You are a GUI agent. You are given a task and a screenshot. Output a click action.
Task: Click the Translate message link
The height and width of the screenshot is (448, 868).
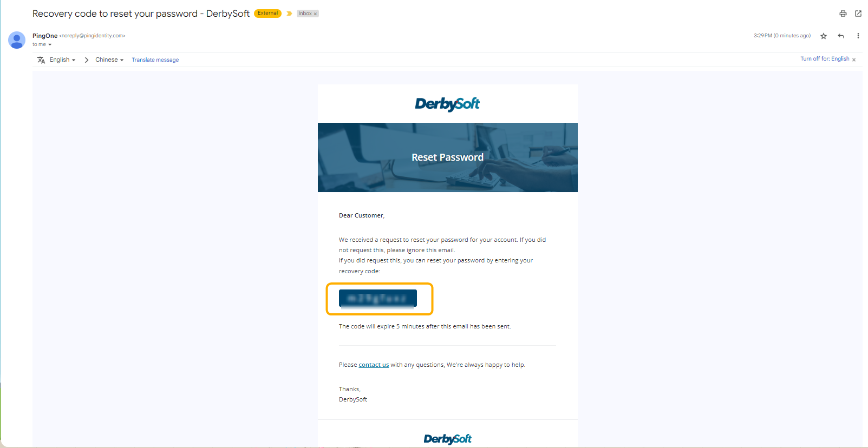point(155,60)
